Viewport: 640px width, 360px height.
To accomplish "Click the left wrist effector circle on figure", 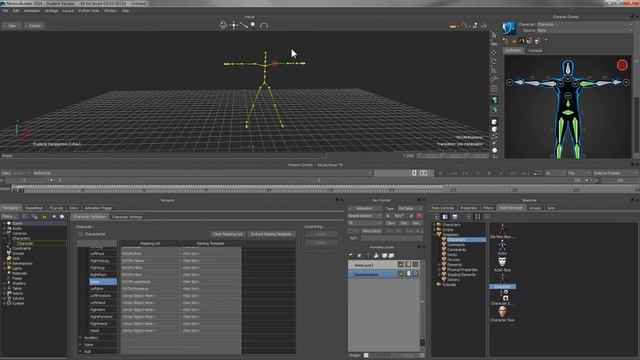I will click(509, 82).
